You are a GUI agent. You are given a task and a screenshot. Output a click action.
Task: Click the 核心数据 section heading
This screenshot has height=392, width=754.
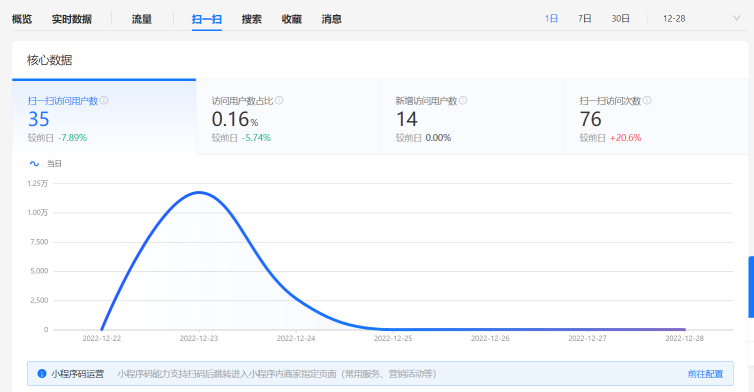pos(50,60)
